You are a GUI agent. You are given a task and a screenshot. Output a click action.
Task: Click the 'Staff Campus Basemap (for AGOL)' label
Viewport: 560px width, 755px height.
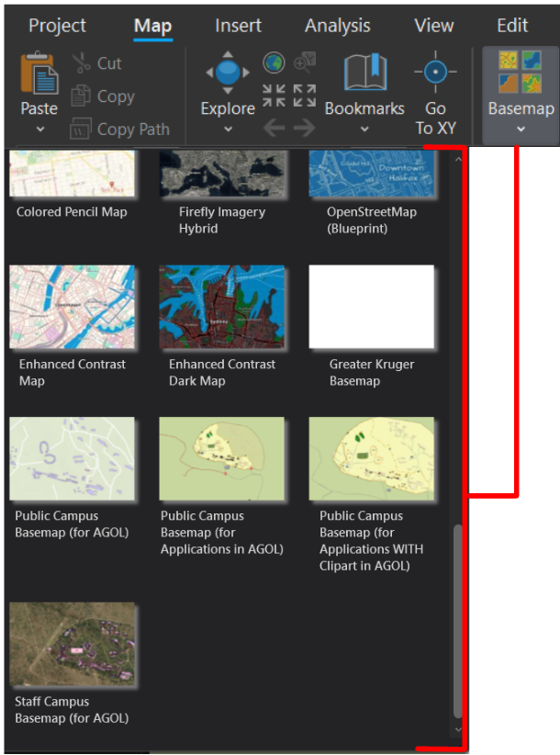click(72, 710)
